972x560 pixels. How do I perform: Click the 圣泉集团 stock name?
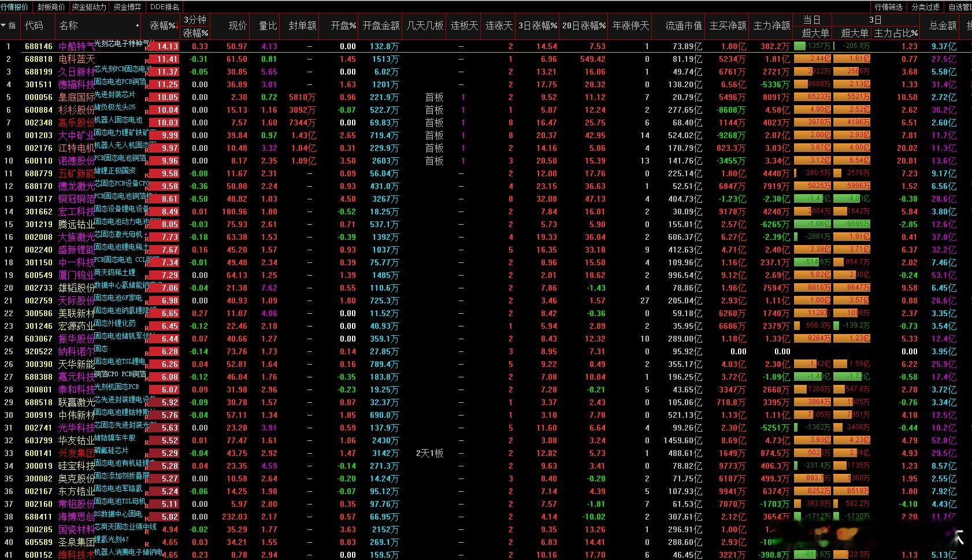coord(76,542)
